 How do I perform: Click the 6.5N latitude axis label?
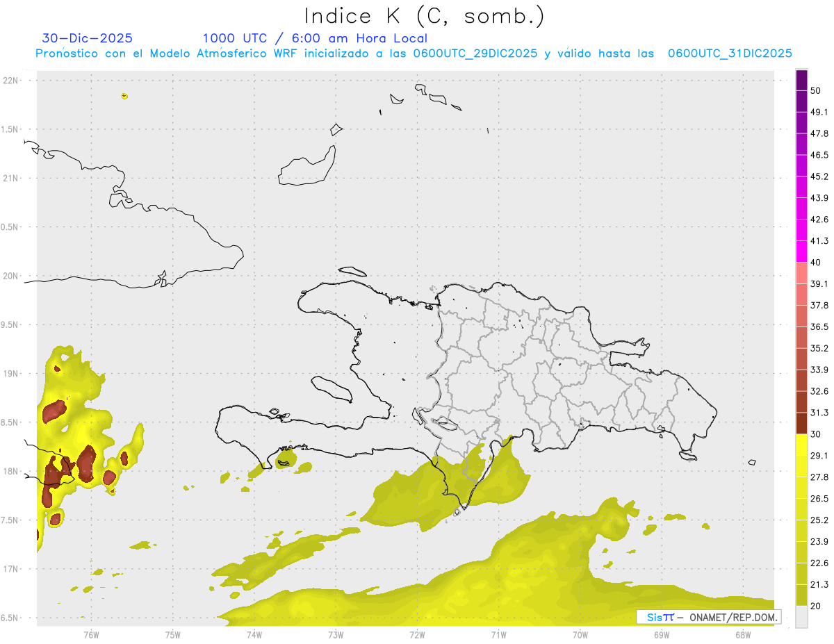click(x=10, y=618)
